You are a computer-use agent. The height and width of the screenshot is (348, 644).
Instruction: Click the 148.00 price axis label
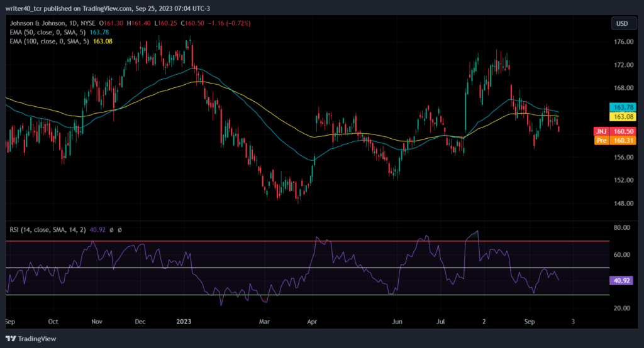[623, 203]
